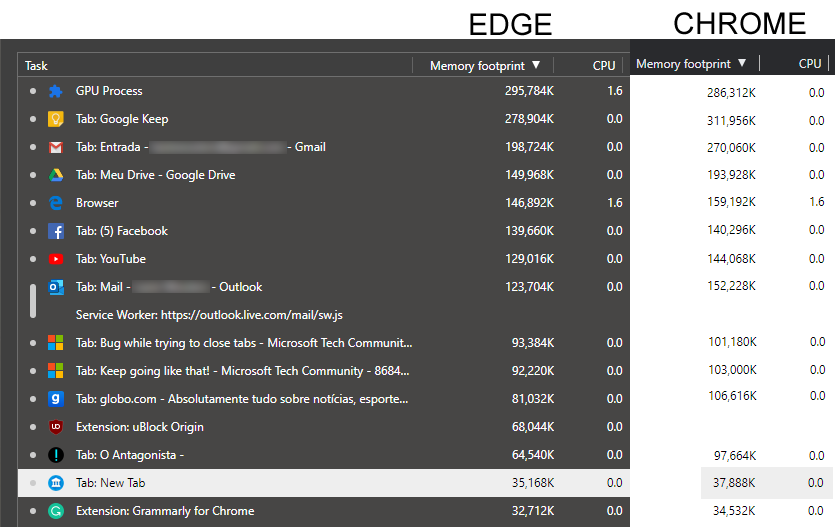Click the Chrome CPU column header
This screenshot has height=527, width=839.
pyautogui.click(x=810, y=64)
